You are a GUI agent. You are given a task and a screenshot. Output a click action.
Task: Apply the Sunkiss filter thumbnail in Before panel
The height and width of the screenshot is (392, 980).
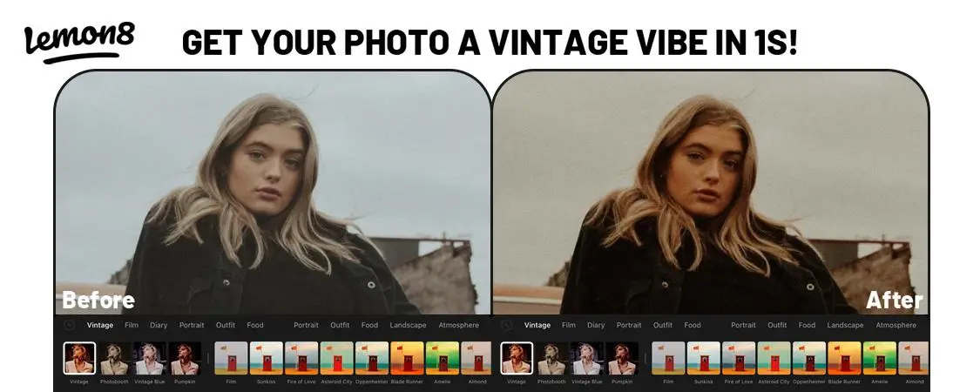coord(266,358)
